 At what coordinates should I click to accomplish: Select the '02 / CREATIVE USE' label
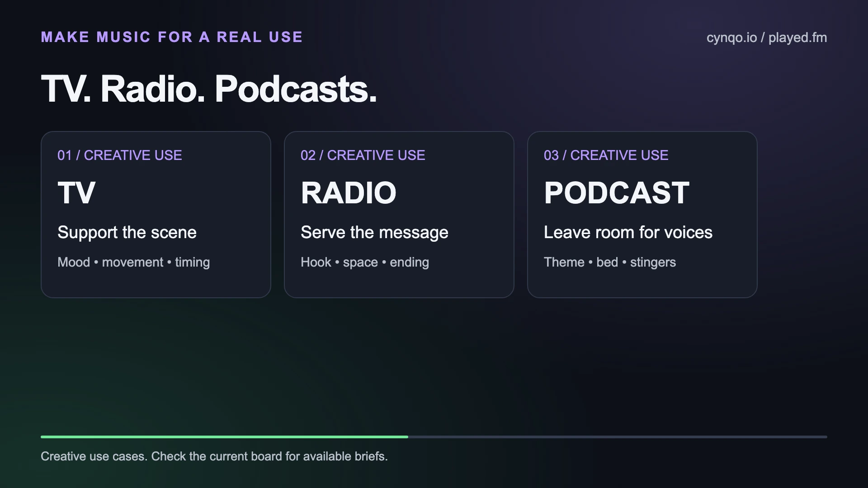[363, 155]
